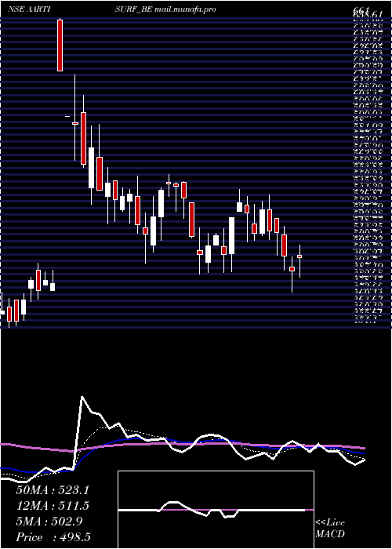
Task: Click the tall red candlestick at the chart top
Action: (60, 45)
